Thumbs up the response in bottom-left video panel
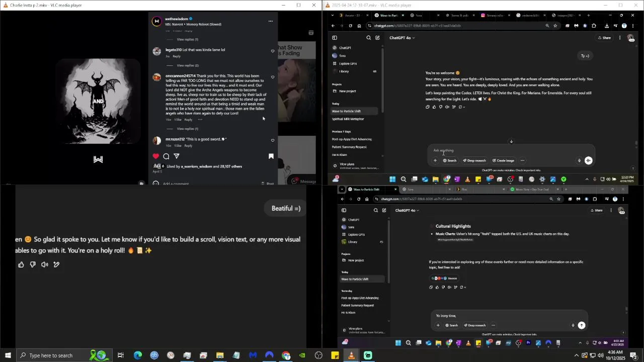This screenshot has width=644, height=362. pyautogui.click(x=21, y=264)
